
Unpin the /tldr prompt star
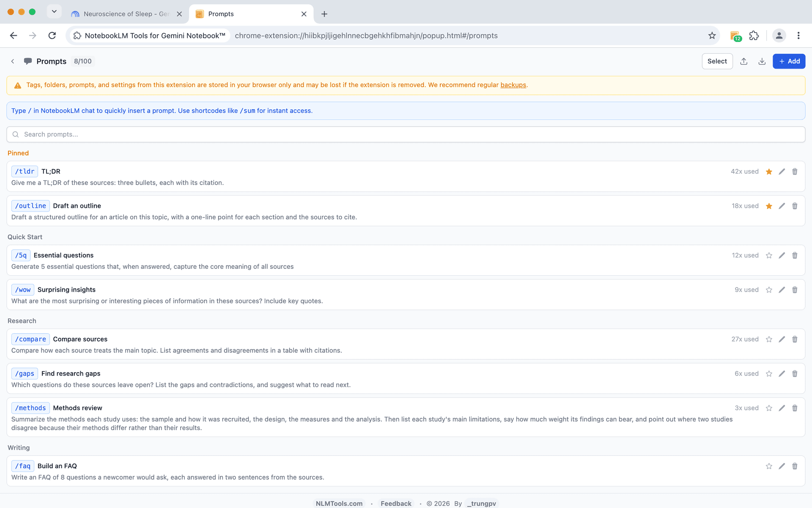click(769, 171)
